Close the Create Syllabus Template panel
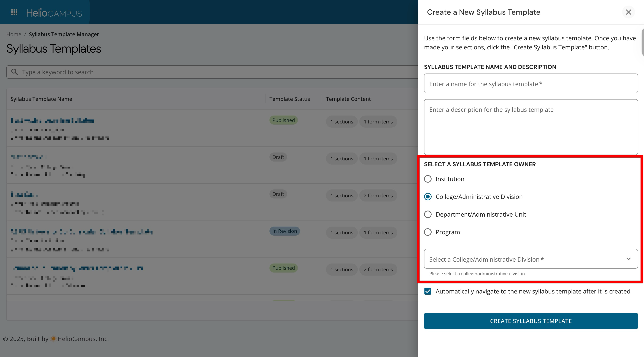Screen dimensions: 644x357 pyautogui.click(x=628, y=12)
